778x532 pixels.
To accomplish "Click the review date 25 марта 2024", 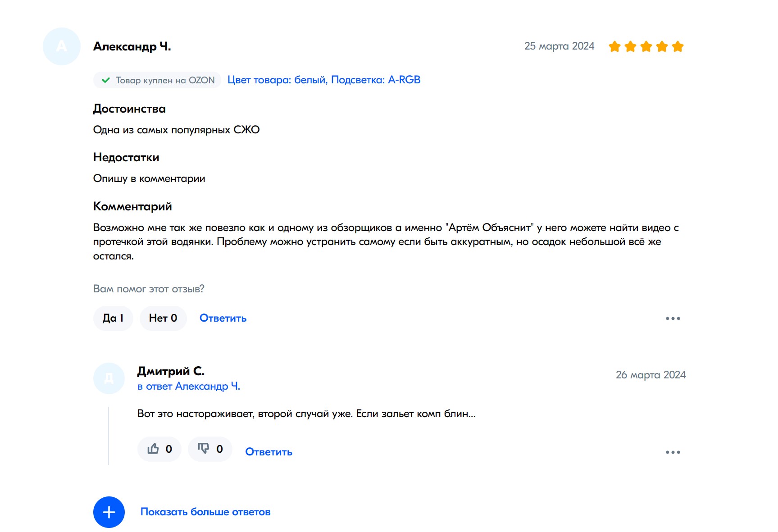I will [559, 46].
